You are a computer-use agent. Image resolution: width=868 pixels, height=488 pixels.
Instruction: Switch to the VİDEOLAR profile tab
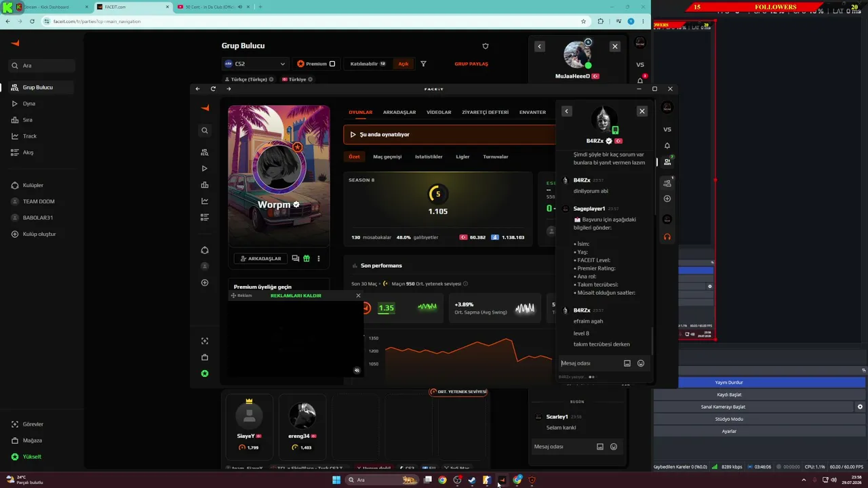pos(439,113)
